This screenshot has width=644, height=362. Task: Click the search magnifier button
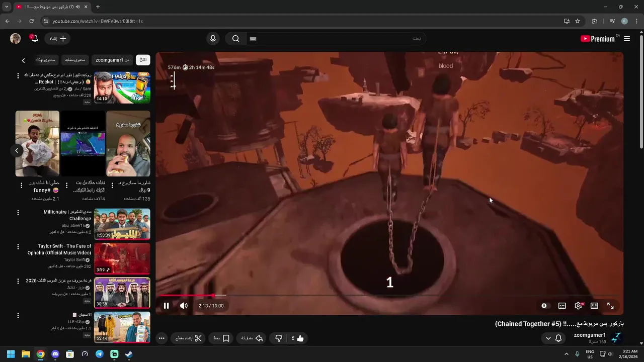pos(235,39)
